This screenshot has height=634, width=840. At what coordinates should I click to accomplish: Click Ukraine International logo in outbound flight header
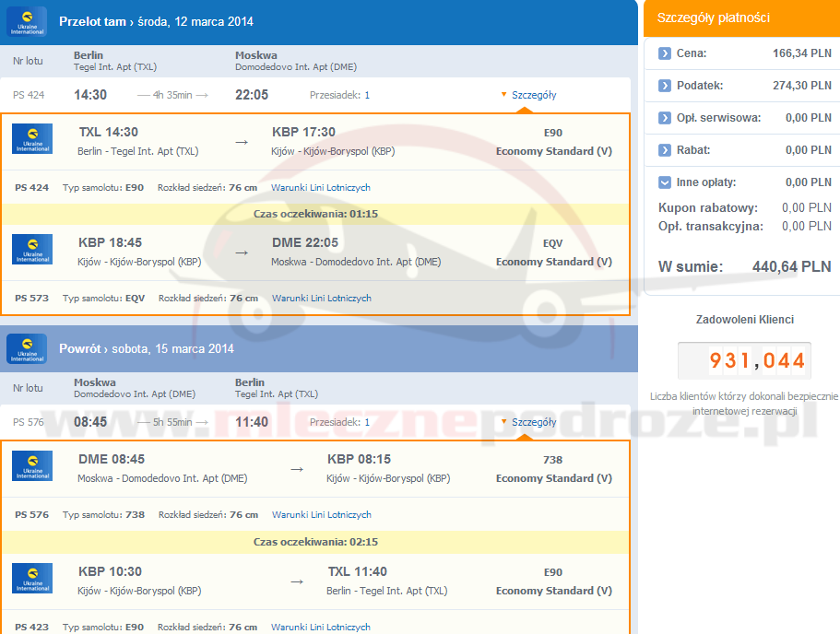[x=27, y=22]
